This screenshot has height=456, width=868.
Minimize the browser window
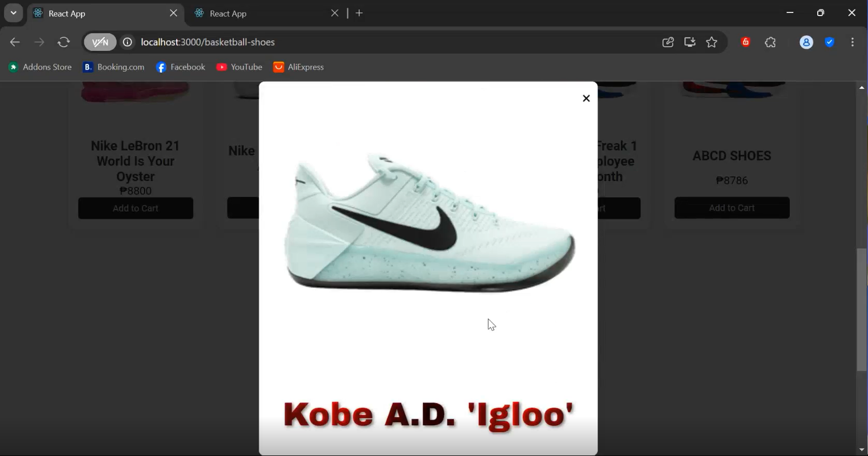(790, 13)
